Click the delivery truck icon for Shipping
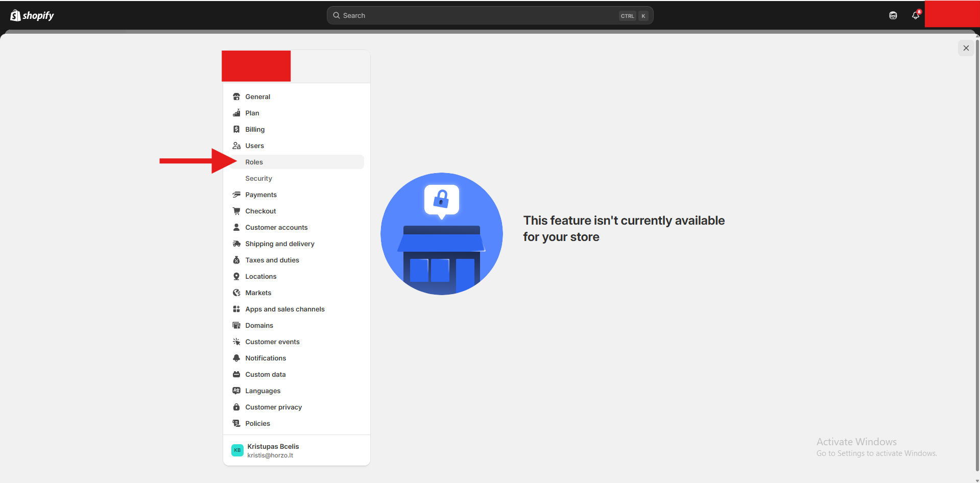This screenshot has width=980, height=483. (236, 244)
